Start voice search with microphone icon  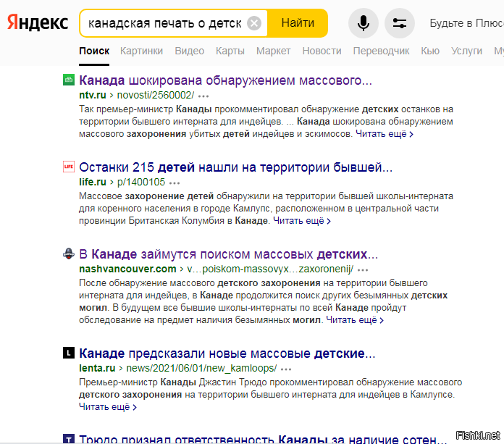[364, 23]
